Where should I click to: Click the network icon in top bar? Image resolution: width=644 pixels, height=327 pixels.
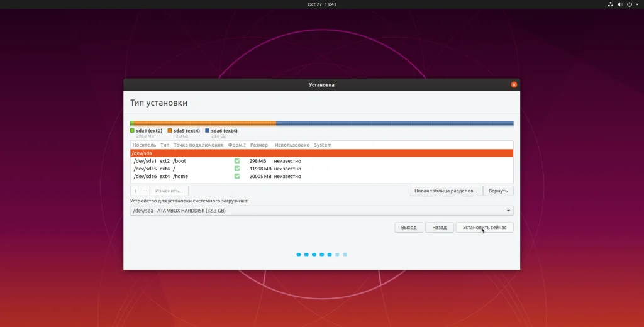coord(610,4)
